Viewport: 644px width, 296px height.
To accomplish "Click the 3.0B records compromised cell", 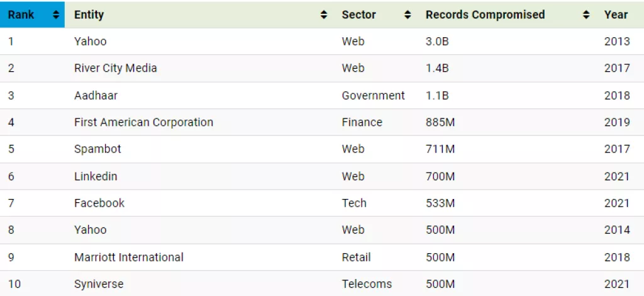I will [x=438, y=42].
